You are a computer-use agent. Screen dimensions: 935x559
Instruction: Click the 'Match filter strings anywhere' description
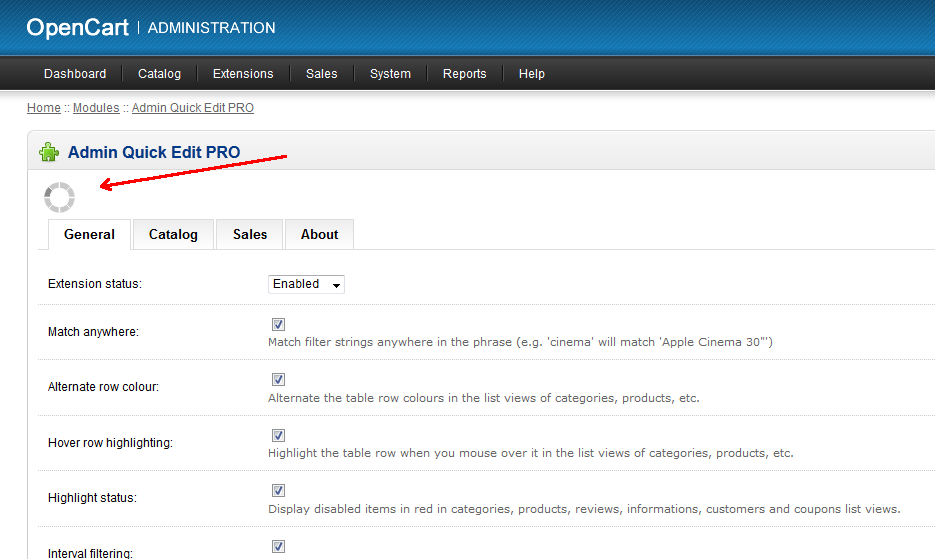pos(520,342)
